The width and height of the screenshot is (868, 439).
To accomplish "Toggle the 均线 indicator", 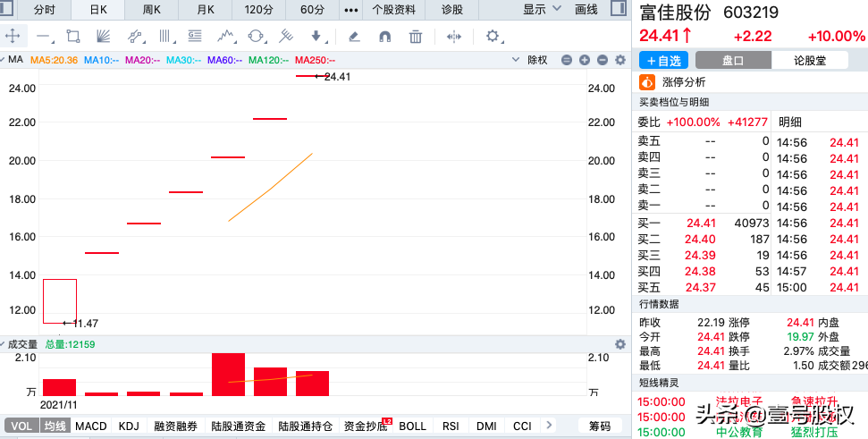I will (55, 426).
